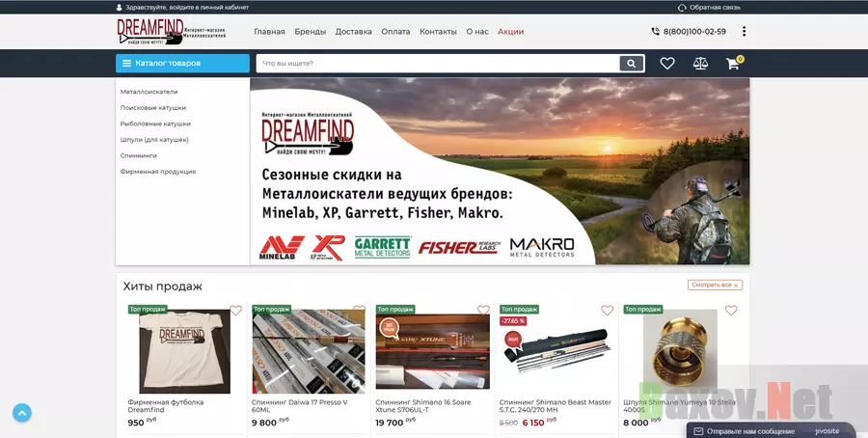
Task: Select 'Шпули (для катушек)' category
Action: pos(154,140)
